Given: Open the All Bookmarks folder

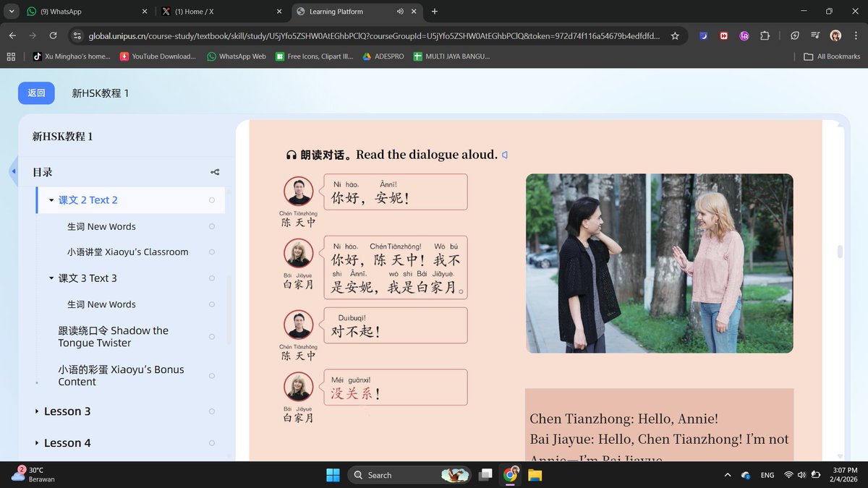Looking at the screenshot, I should [x=832, y=56].
